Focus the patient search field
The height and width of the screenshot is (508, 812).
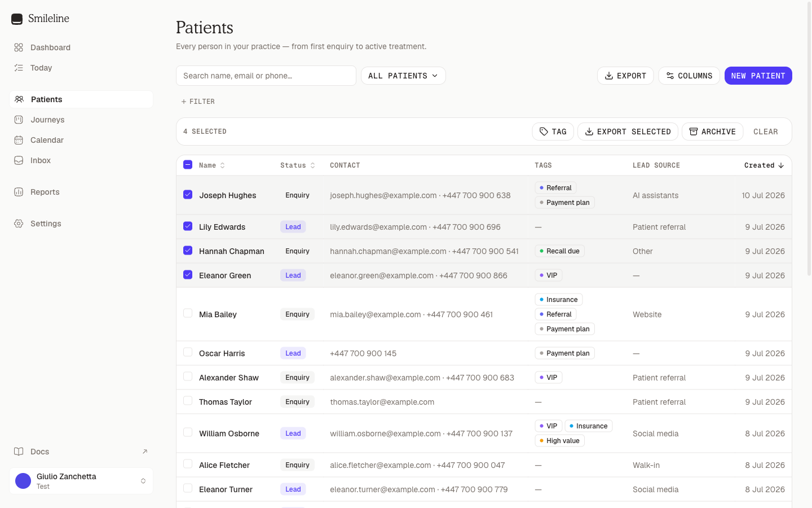(266, 76)
